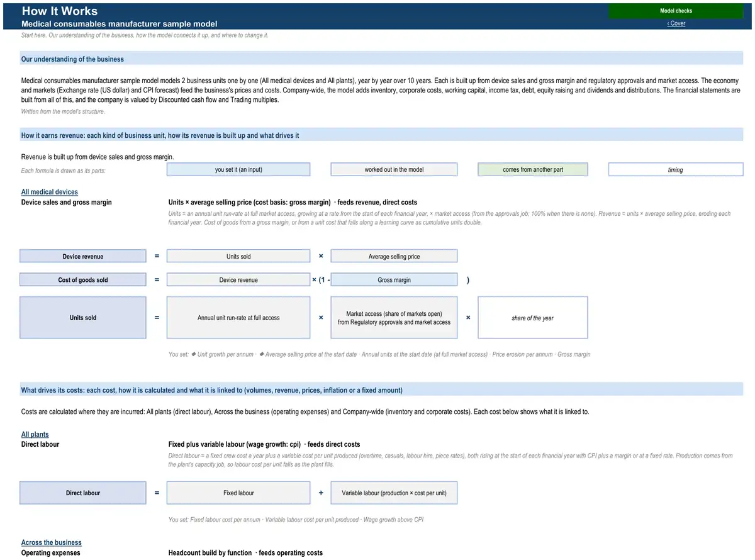
Task: Select the 'worked out in the model' legend box
Action: 394,169
